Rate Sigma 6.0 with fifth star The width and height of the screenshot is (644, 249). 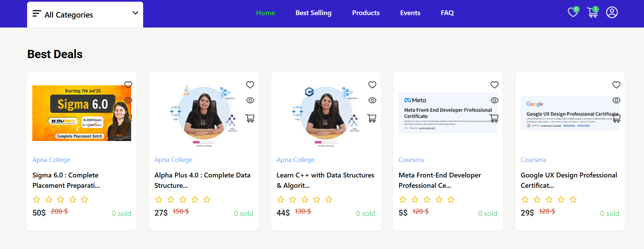coord(84,199)
